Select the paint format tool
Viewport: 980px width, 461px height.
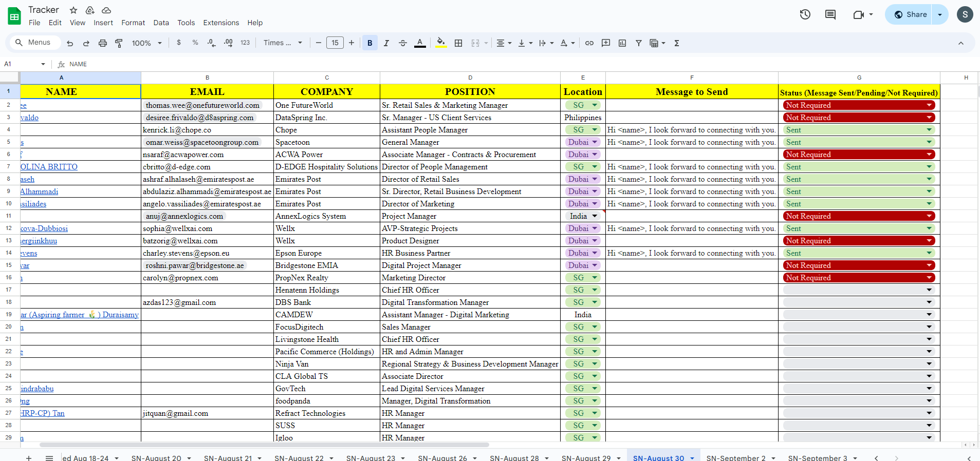point(119,43)
